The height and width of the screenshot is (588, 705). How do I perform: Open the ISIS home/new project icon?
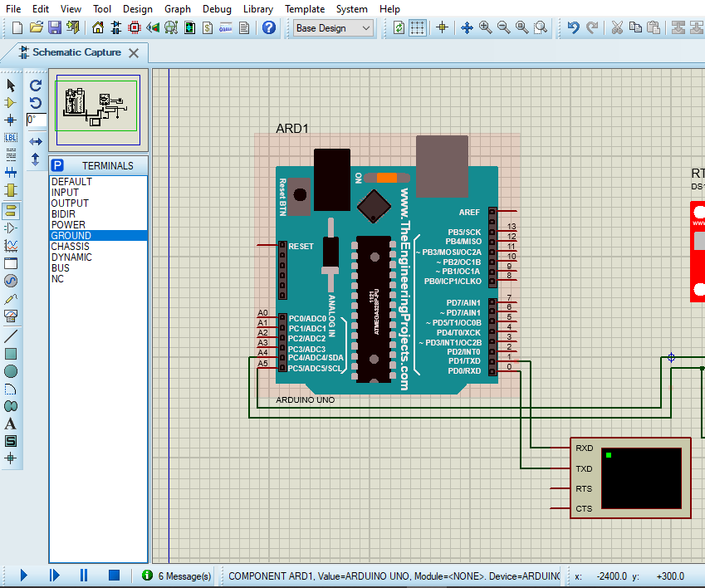(97, 27)
